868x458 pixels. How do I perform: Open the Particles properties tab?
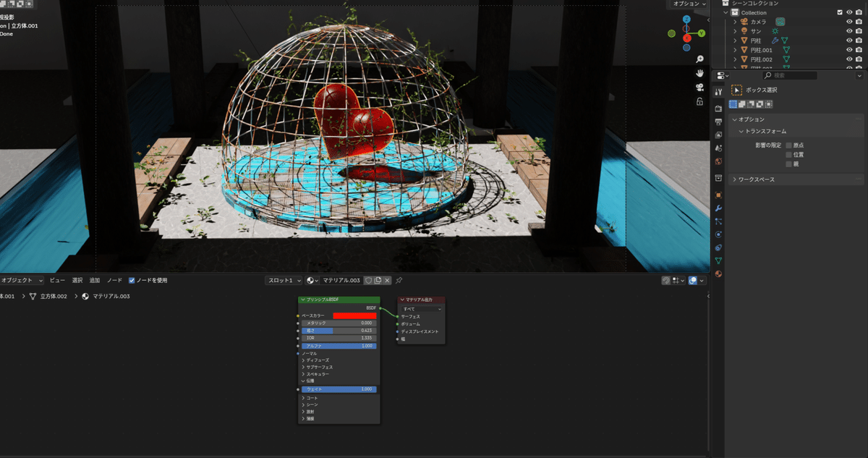[718, 221]
